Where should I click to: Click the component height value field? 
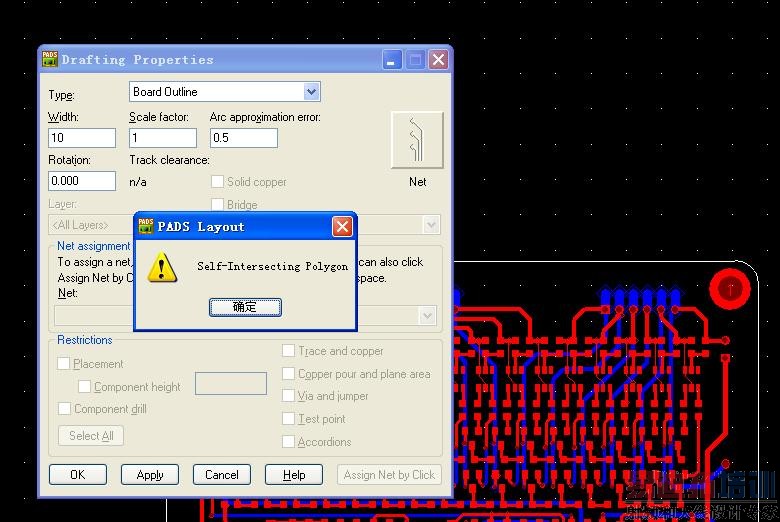(231, 384)
